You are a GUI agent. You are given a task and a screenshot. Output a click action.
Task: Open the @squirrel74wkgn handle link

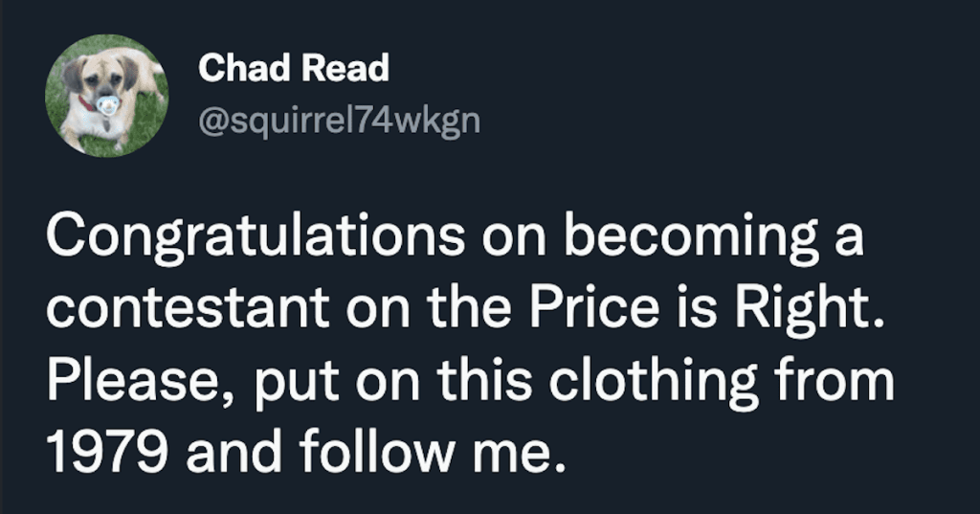[340, 119]
